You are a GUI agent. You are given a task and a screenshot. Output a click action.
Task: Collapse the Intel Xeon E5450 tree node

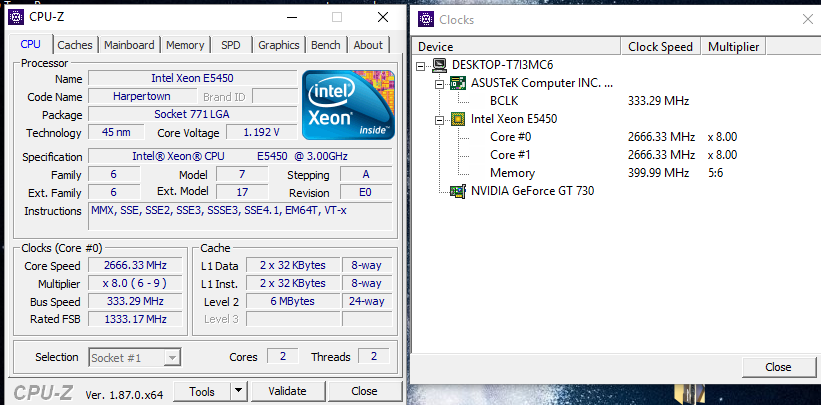pos(439,119)
